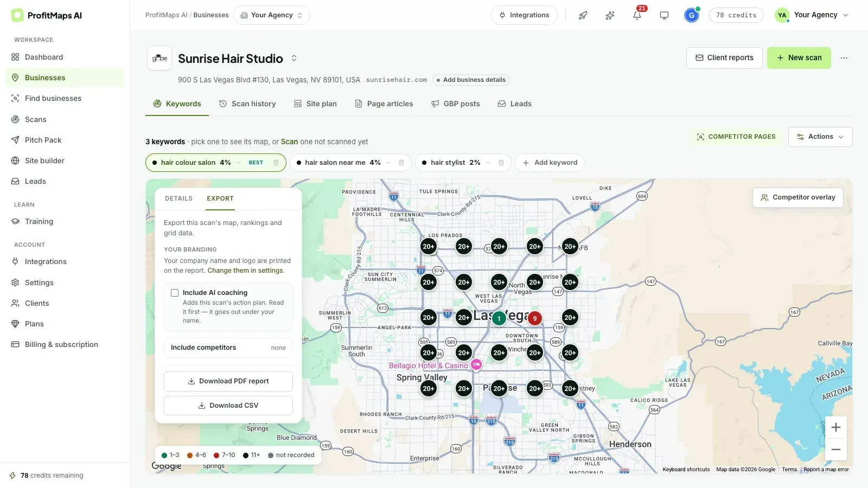Open the Include competitors selector

click(x=228, y=348)
